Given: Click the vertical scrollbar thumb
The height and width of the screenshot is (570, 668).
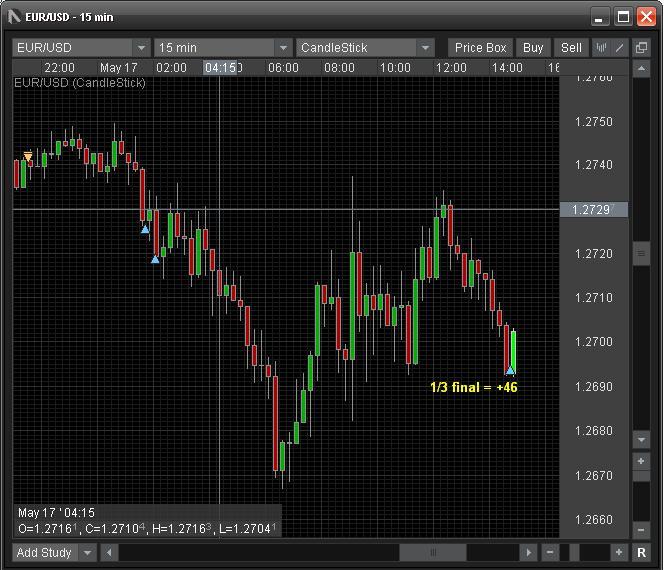Looking at the screenshot, I should tap(642, 254).
